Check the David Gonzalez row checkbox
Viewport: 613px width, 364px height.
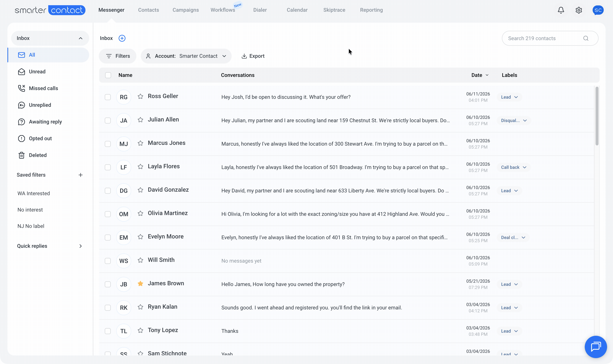pyautogui.click(x=108, y=191)
